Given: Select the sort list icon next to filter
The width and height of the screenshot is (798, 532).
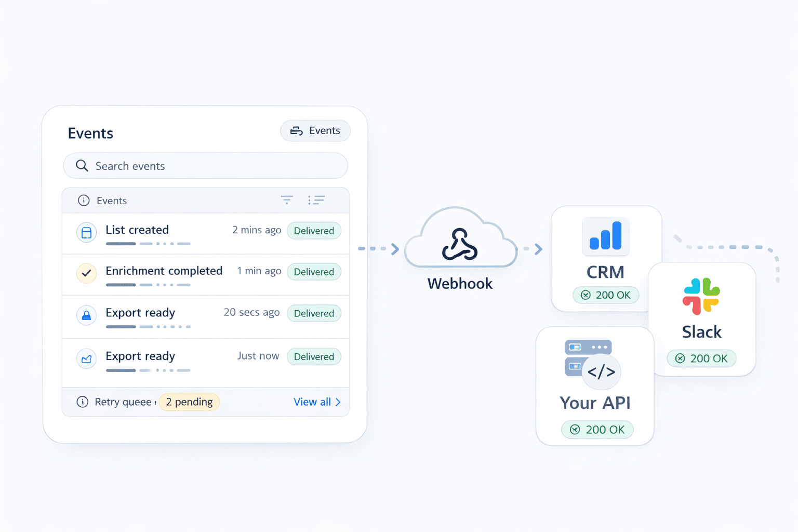Looking at the screenshot, I should 317,200.
